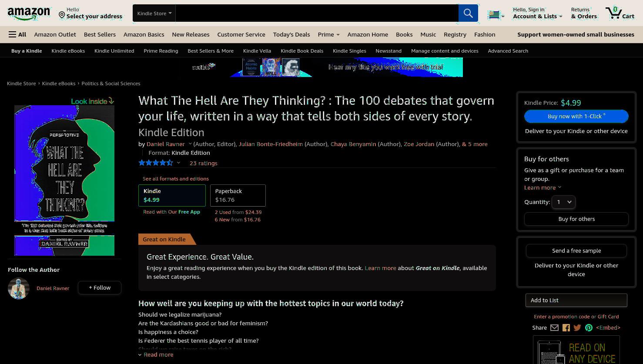
Task: Click Send a free sample
Action: [576, 250]
